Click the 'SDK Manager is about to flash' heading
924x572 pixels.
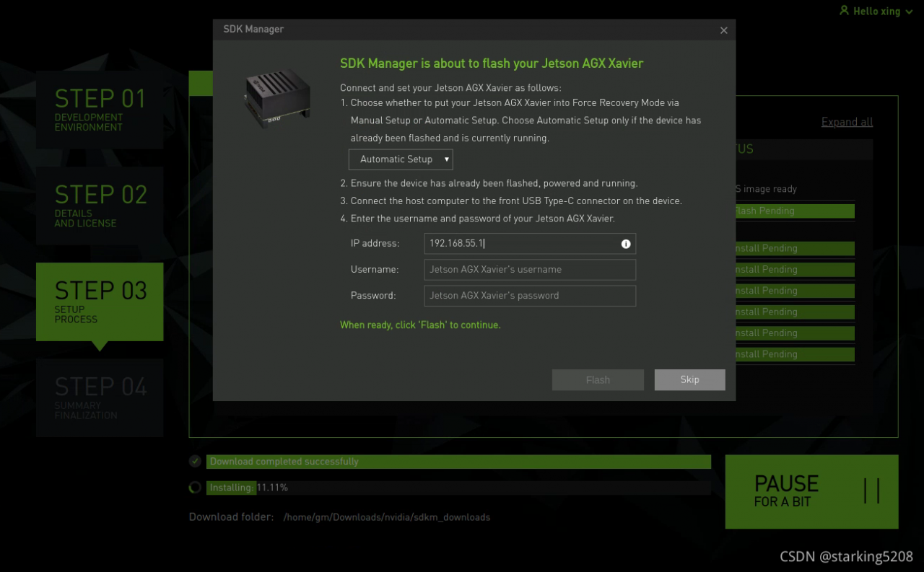tap(492, 63)
